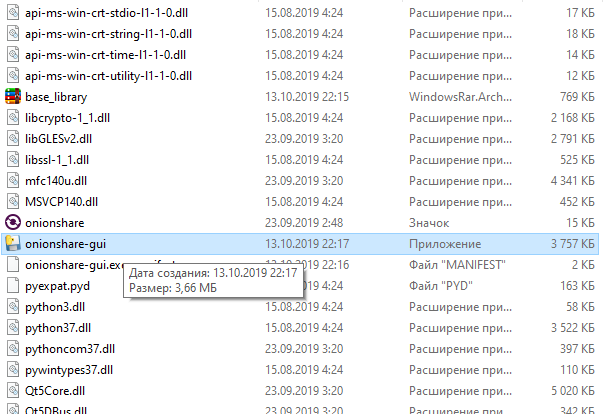Select the python37.dll gear icon
This screenshot has width=606, height=415.
click(13, 328)
